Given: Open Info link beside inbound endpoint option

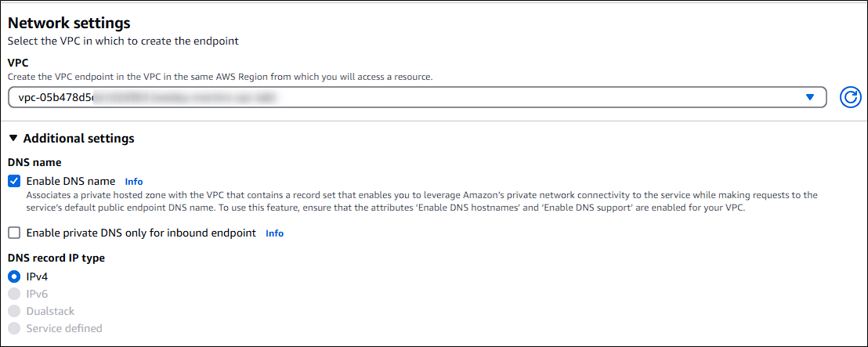Looking at the screenshot, I should (274, 233).
